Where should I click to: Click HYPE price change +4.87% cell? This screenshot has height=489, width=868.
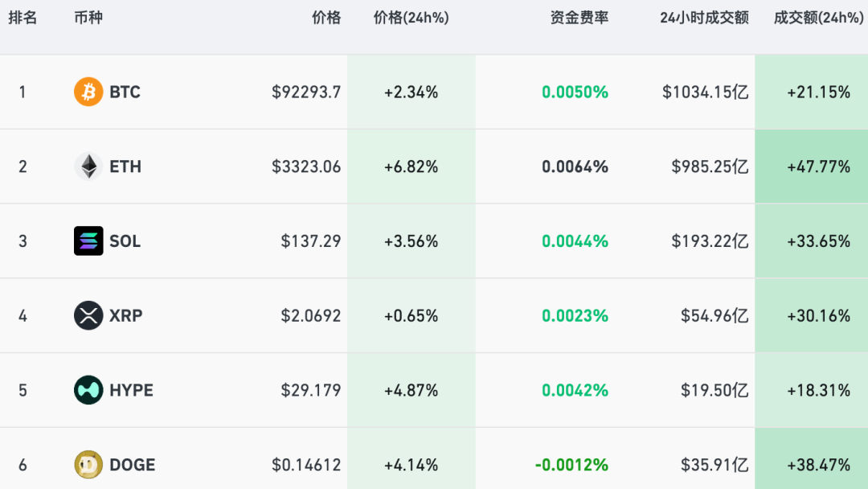(411, 390)
